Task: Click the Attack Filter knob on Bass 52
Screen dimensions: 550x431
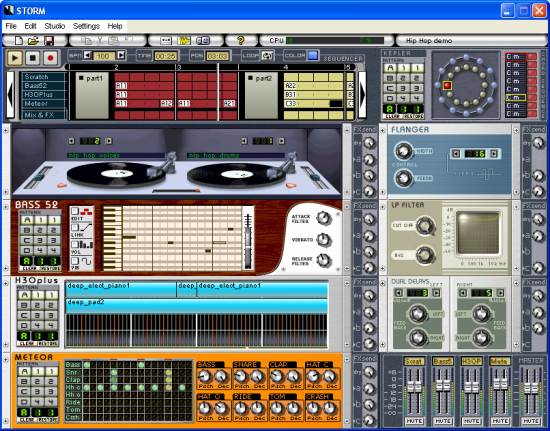Action: [x=324, y=218]
